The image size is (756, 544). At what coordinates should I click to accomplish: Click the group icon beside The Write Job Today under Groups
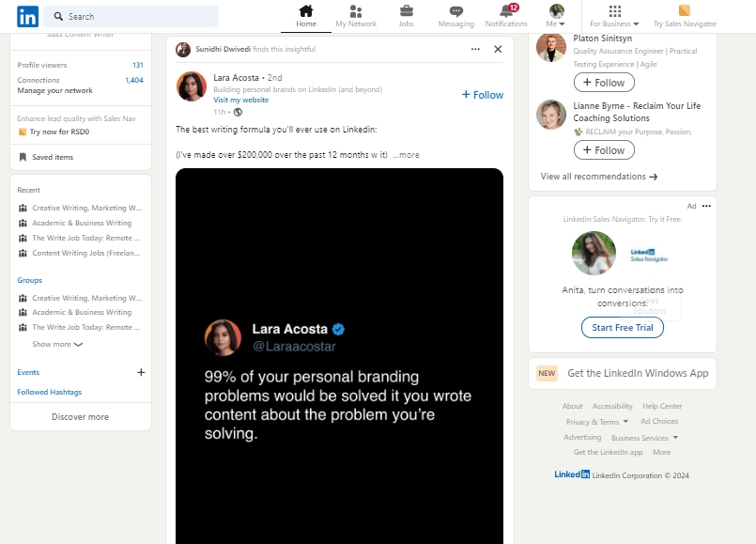(23, 328)
